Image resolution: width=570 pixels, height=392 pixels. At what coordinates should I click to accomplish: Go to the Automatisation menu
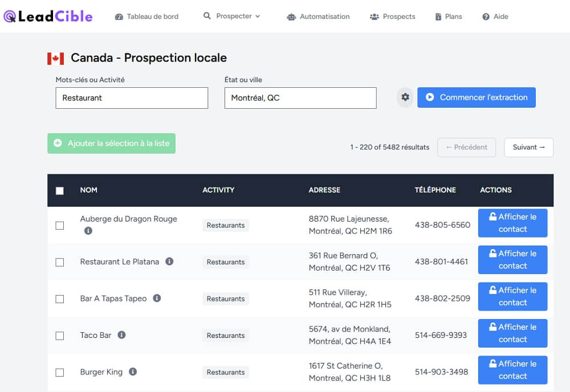tap(318, 17)
